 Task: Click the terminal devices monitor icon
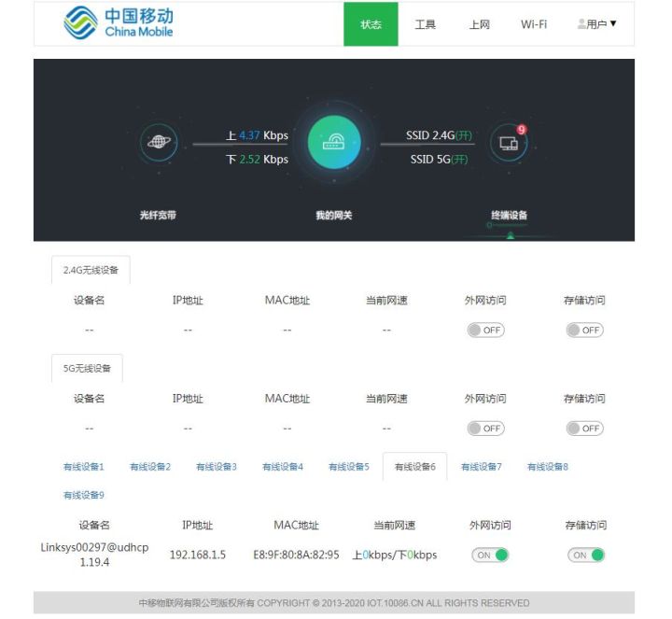pos(509,143)
